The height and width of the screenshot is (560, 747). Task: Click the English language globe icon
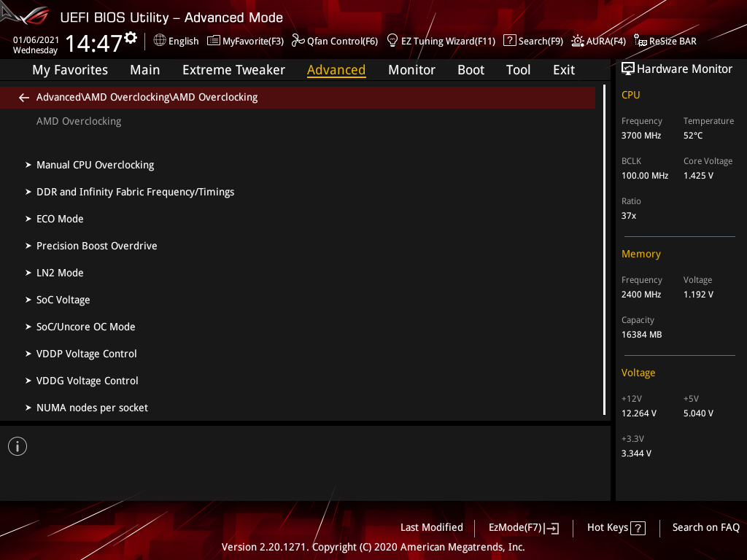160,41
